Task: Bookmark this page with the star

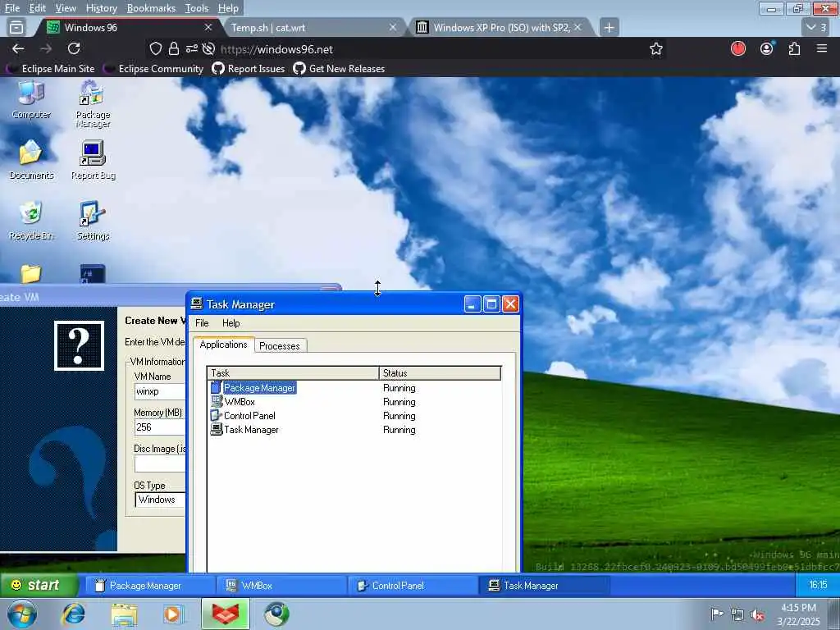Action: (x=655, y=48)
